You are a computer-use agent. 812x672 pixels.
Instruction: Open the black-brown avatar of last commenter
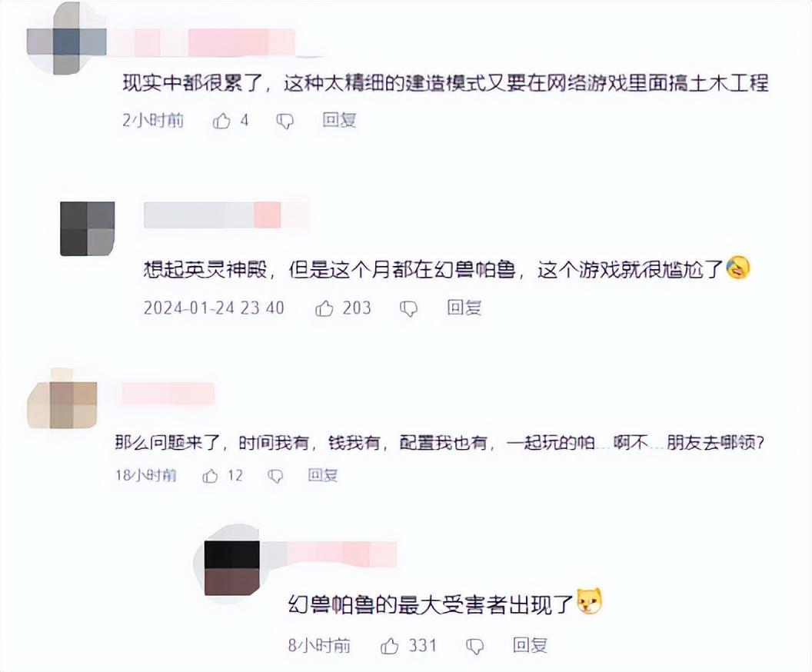[x=232, y=568]
